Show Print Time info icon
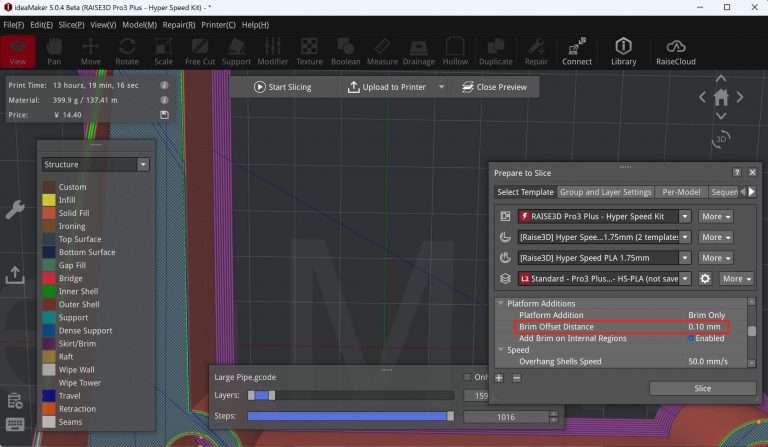 165,85
